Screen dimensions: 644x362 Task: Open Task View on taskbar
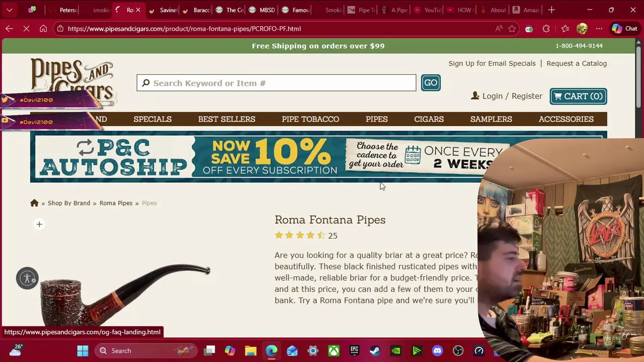click(210, 350)
